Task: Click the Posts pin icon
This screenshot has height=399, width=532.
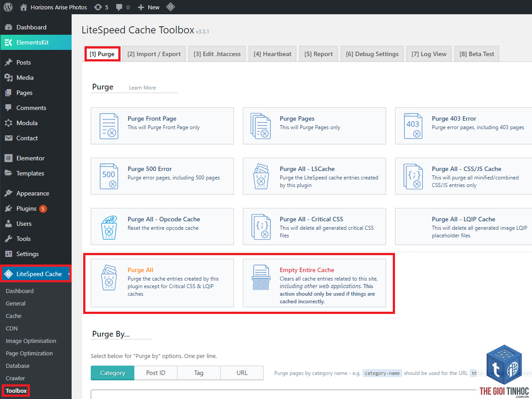Action: coord(8,62)
